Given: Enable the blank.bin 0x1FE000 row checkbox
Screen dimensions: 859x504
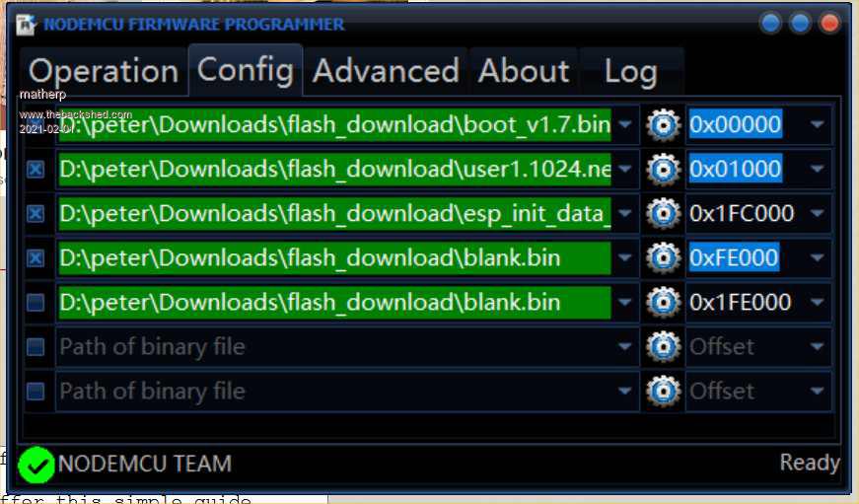Looking at the screenshot, I should [x=36, y=303].
